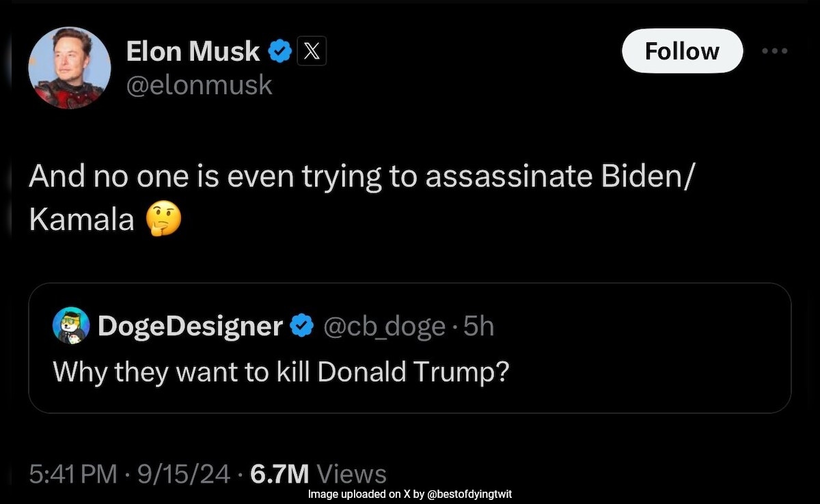This screenshot has width=820, height=504.
Task: Open the Elon Musk display name link
Action: (x=193, y=51)
